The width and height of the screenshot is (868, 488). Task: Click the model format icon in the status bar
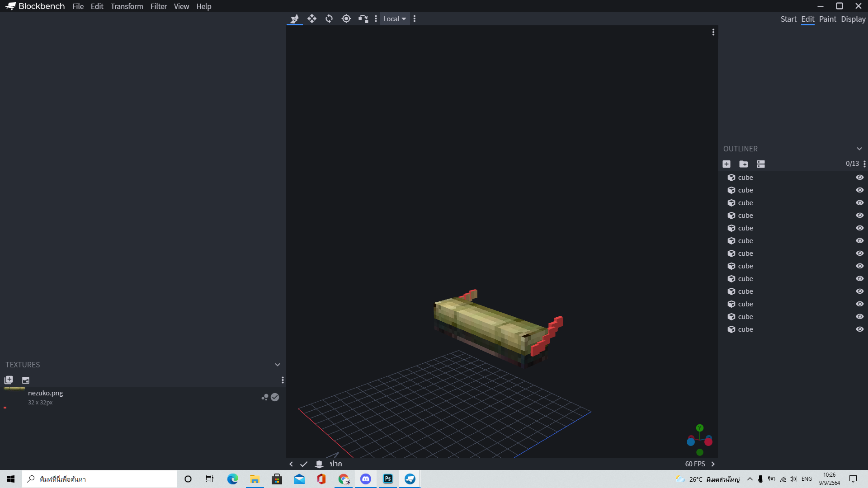(319, 464)
